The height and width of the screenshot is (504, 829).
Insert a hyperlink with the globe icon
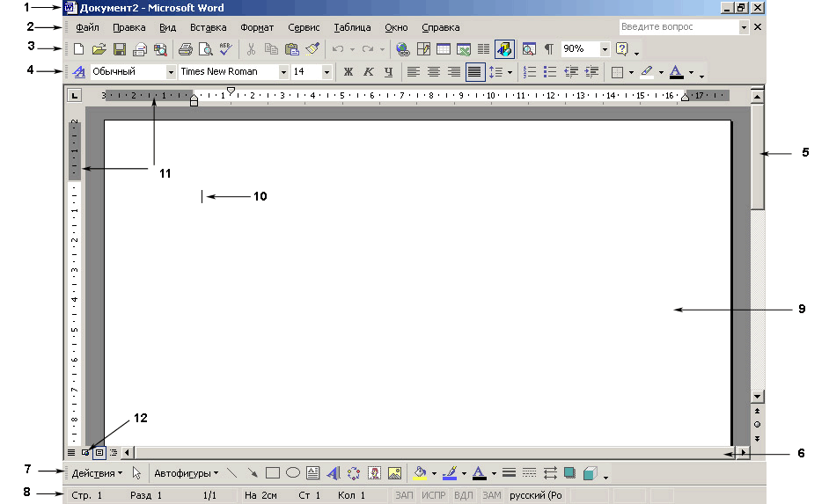[403, 49]
